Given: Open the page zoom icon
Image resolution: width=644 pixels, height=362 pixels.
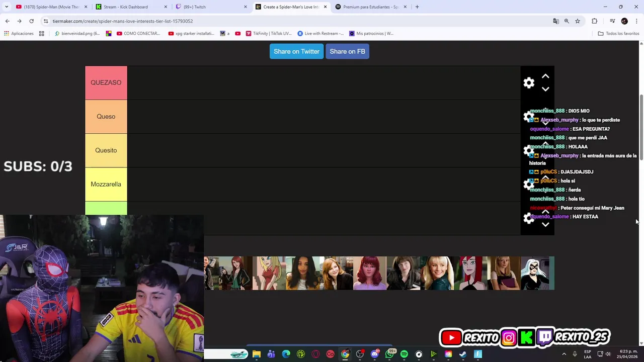Looking at the screenshot, I should point(567,21).
